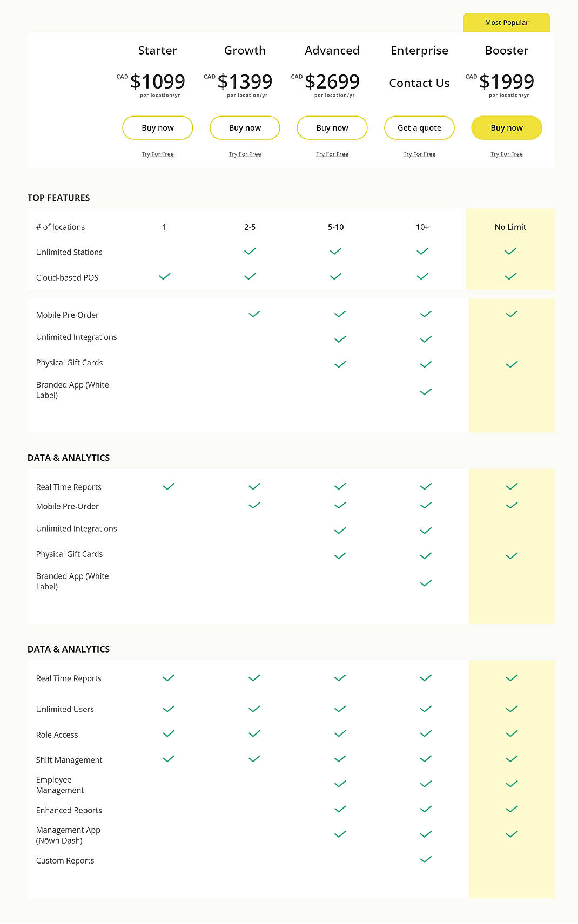Screen dimensions: 578x924
Task: Click Get a quote for Enterprise
Action: tap(419, 127)
